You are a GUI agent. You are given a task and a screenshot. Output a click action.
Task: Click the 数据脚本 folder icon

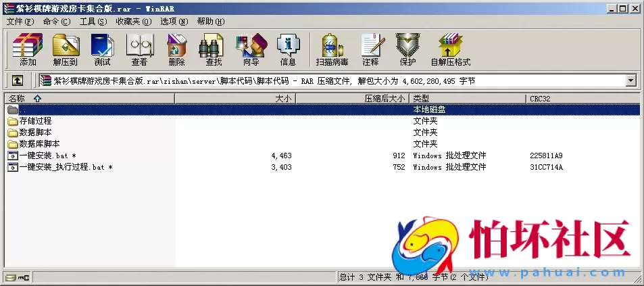13,133
